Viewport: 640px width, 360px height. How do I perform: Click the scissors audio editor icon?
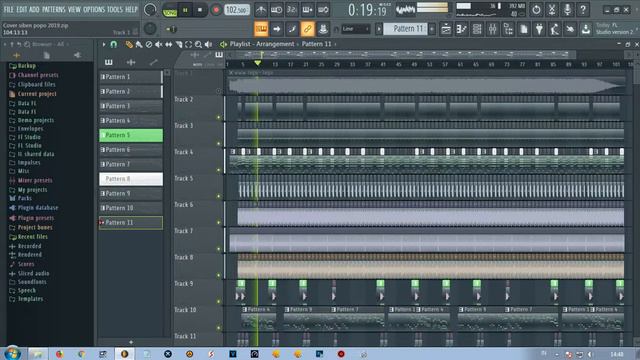(x=551, y=9)
